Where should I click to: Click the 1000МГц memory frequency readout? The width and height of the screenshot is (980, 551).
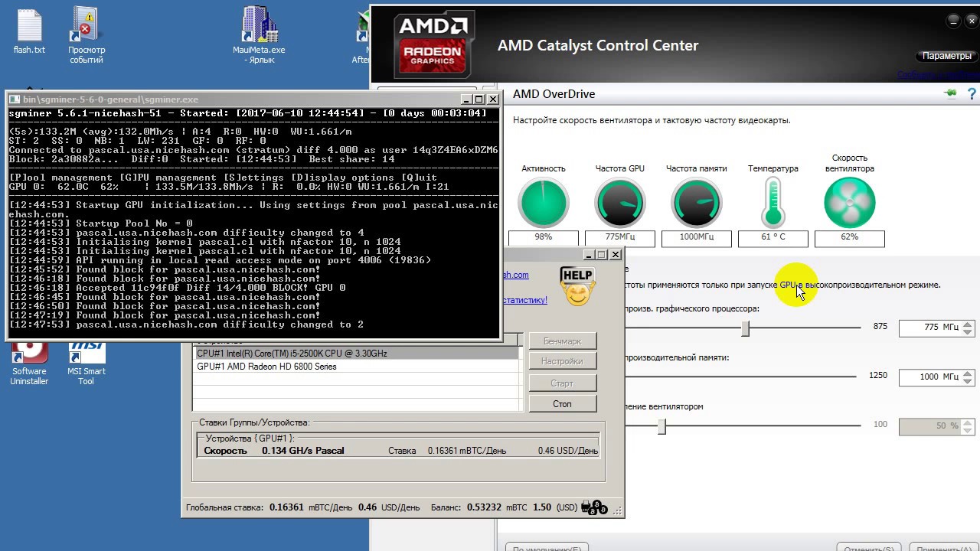click(696, 237)
